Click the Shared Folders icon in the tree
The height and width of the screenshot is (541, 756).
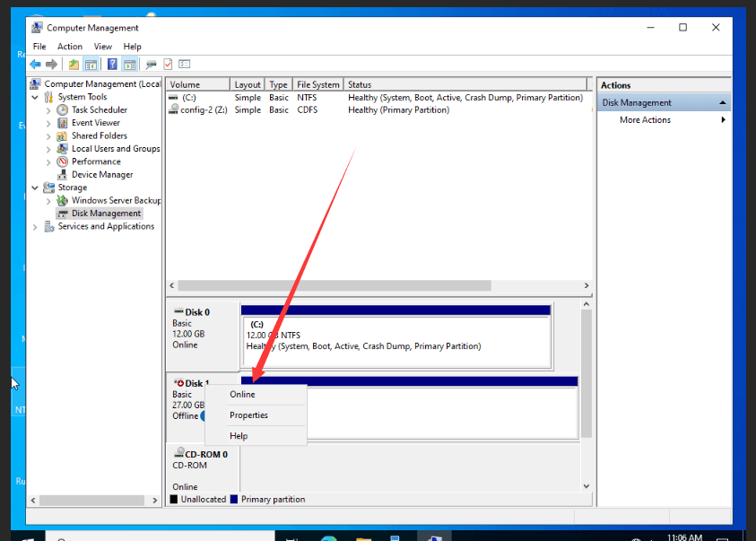(x=62, y=136)
